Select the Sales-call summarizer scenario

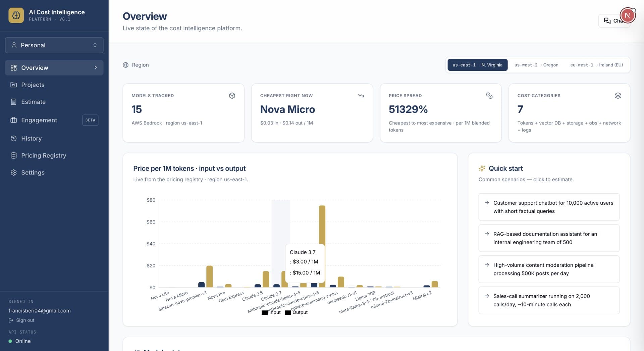click(549, 300)
